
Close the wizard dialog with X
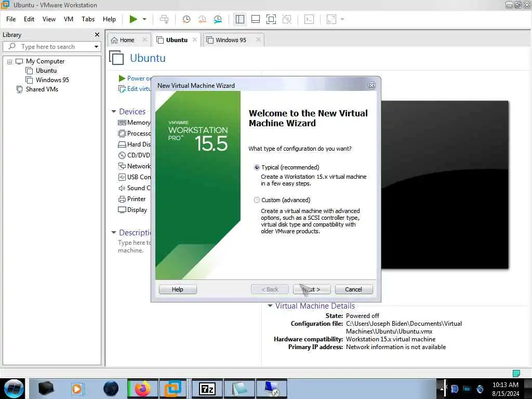[371, 86]
